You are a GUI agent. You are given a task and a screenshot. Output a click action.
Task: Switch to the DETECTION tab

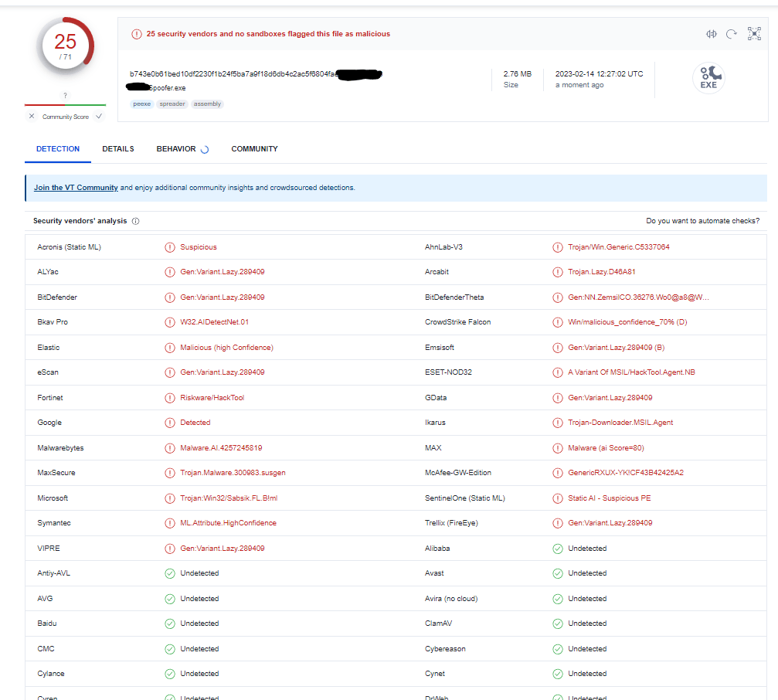click(x=57, y=149)
